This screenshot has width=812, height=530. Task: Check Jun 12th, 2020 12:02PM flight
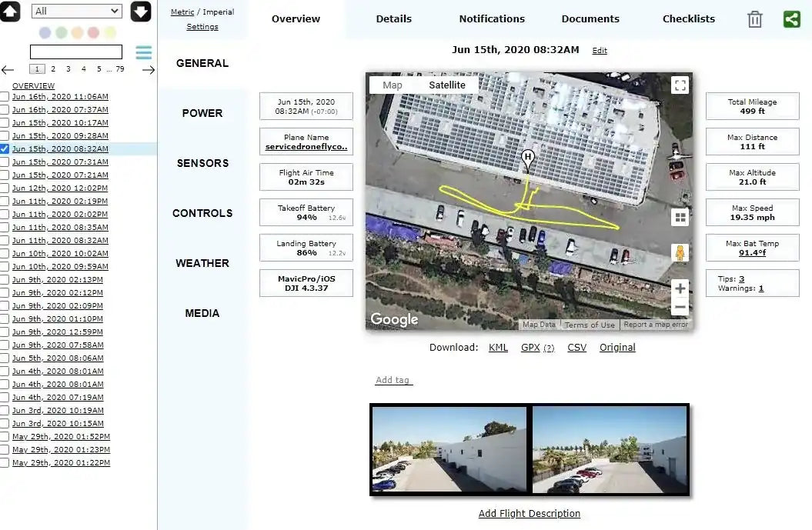(4, 188)
